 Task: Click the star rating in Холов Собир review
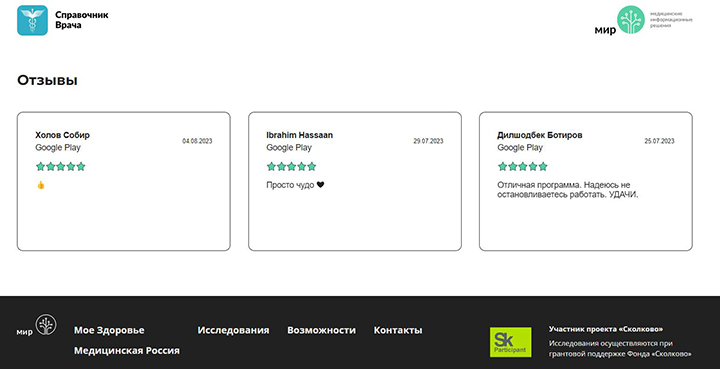61,166
